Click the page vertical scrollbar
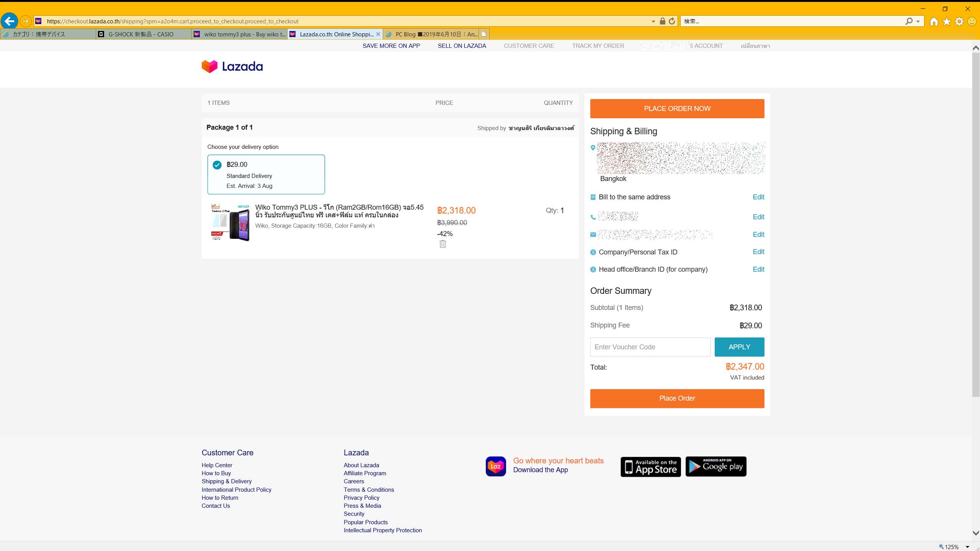The height and width of the screenshot is (551, 980). click(975, 225)
